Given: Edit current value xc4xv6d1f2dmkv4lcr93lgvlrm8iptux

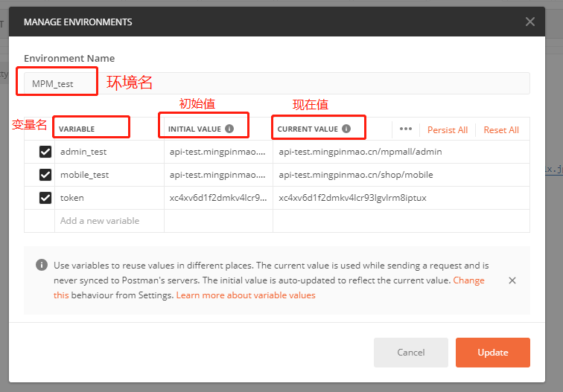Looking at the screenshot, I should click(401, 198).
